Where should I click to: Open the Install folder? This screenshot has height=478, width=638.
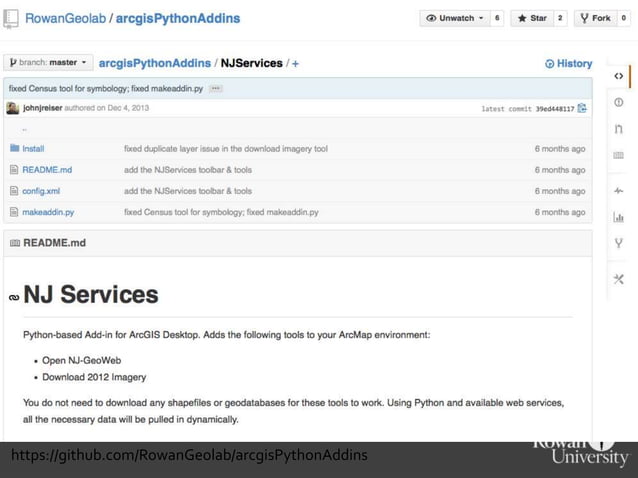[33, 149]
